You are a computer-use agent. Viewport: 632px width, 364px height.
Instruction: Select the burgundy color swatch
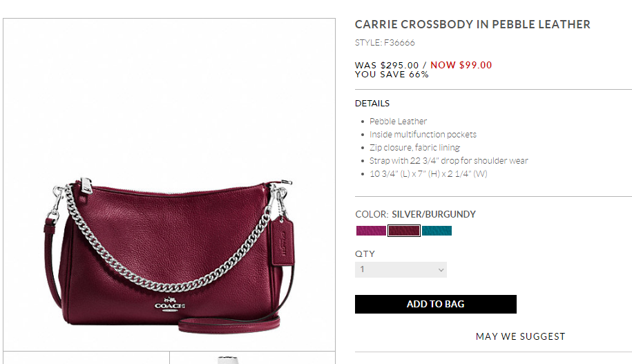click(404, 231)
